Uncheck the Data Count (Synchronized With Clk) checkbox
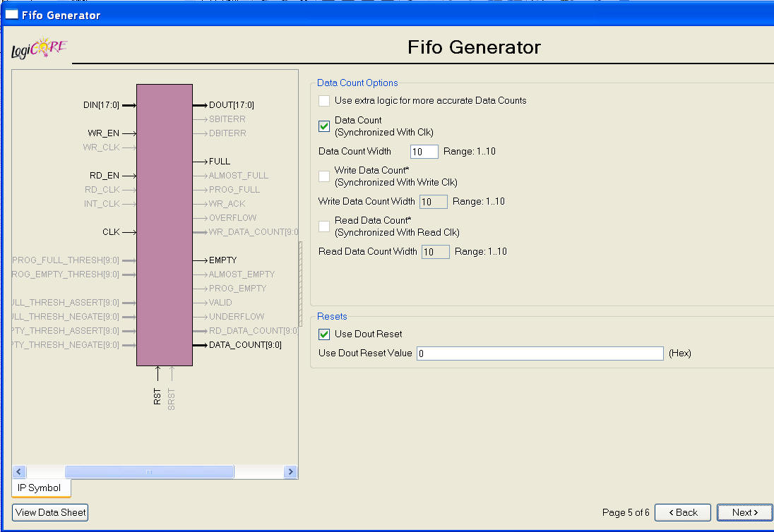Viewport: 774px width, 532px height. [324, 126]
